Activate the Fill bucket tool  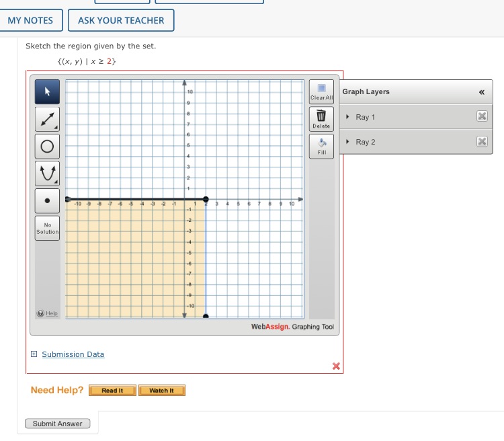click(321, 147)
